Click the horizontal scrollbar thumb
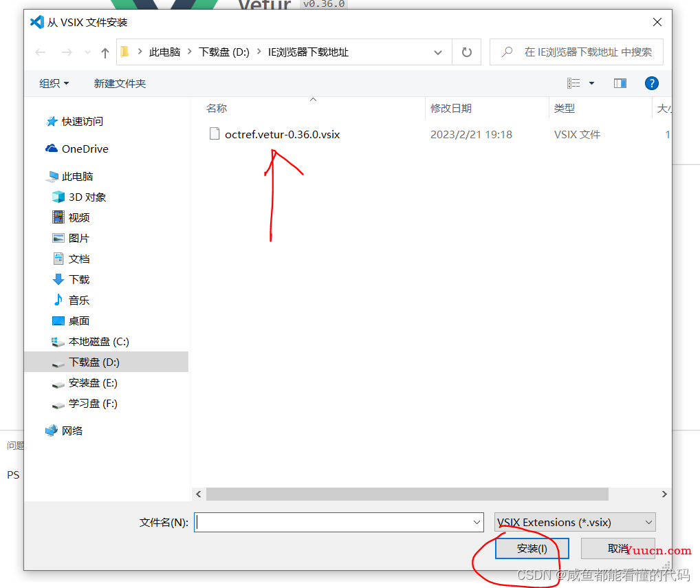 point(407,494)
